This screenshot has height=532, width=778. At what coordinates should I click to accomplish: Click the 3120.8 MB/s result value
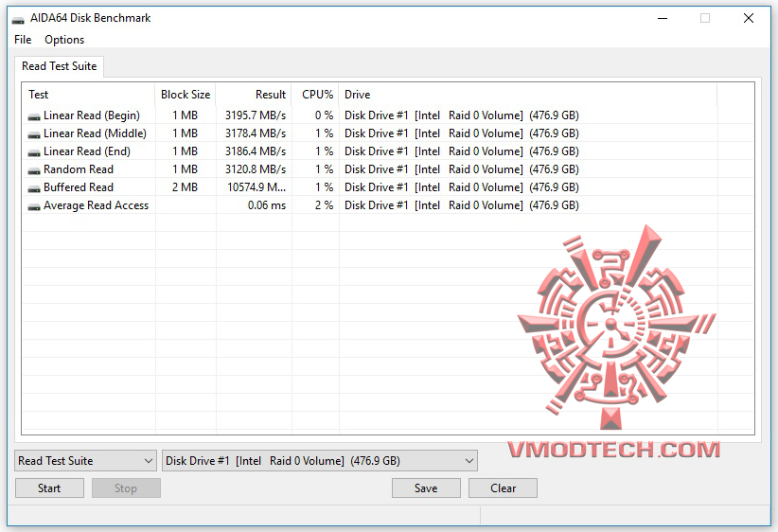[256, 169]
